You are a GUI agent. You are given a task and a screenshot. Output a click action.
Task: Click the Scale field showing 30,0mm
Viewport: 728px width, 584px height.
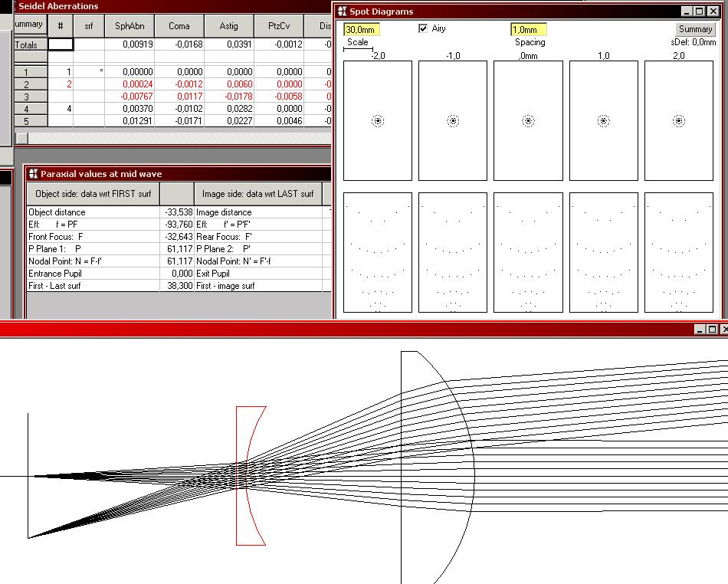pyautogui.click(x=362, y=30)
